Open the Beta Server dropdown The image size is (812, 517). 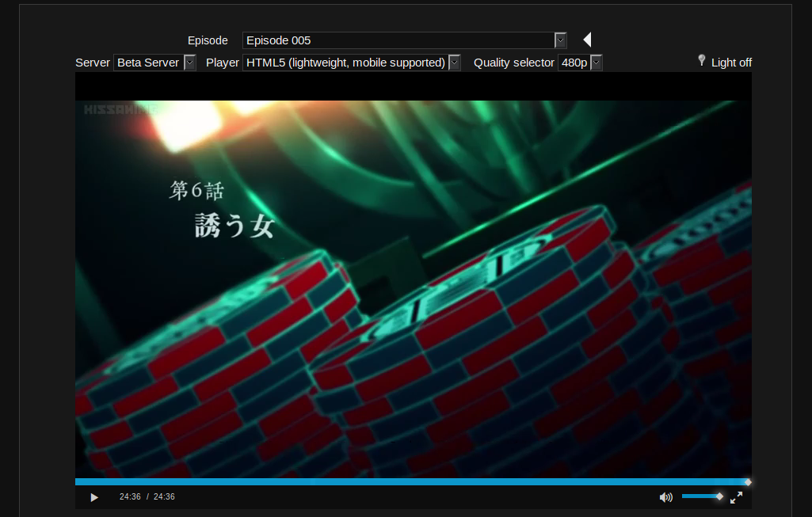tap(154, 63)
